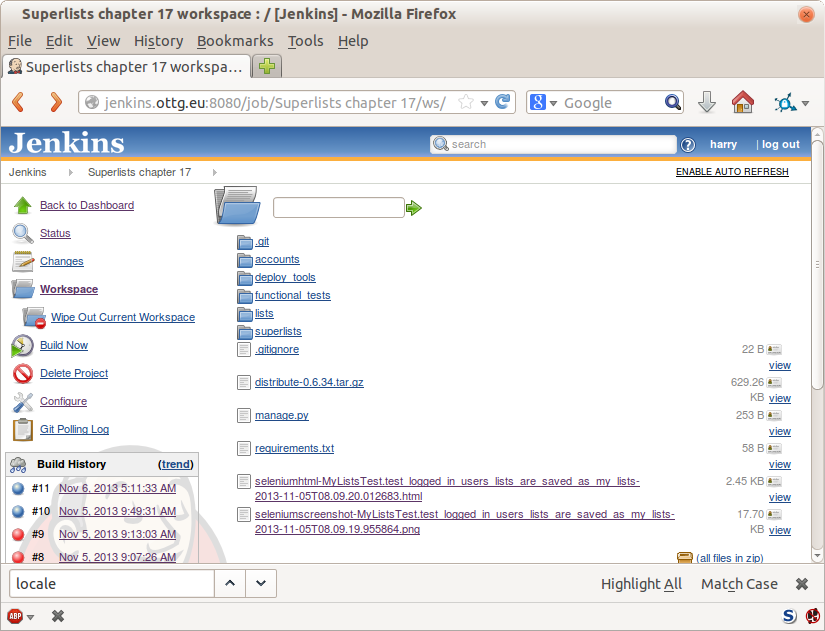Click the large folder icon above the file list
825x631 pixels.
[x=236, y=205]
